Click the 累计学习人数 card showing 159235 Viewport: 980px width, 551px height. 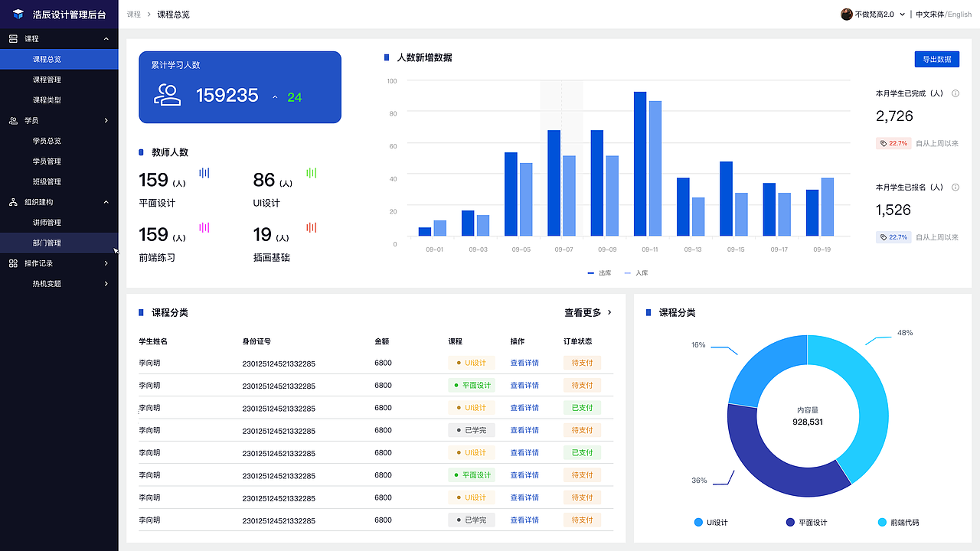tap(240, 87)
